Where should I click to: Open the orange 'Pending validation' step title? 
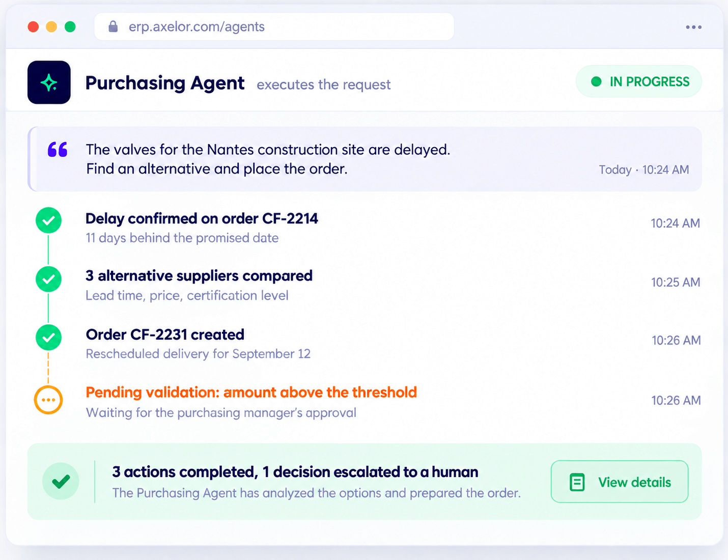251,393
